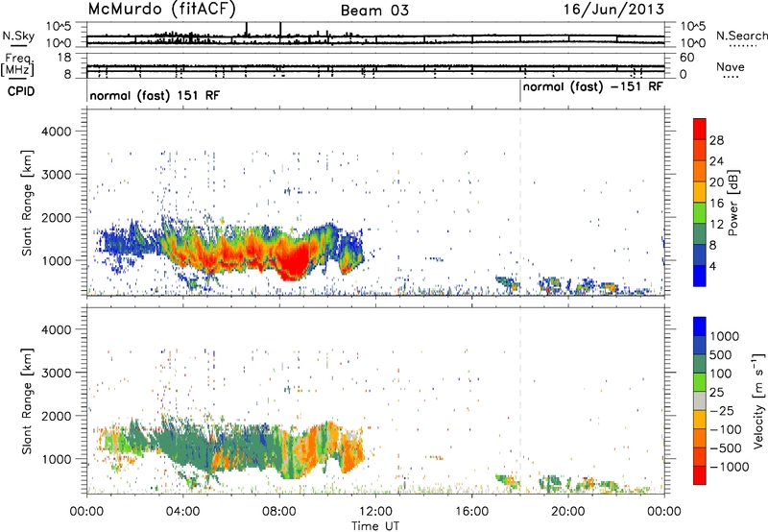Click the "500" label on Velocity colorbar
The image size is (768, 532).
719,354
